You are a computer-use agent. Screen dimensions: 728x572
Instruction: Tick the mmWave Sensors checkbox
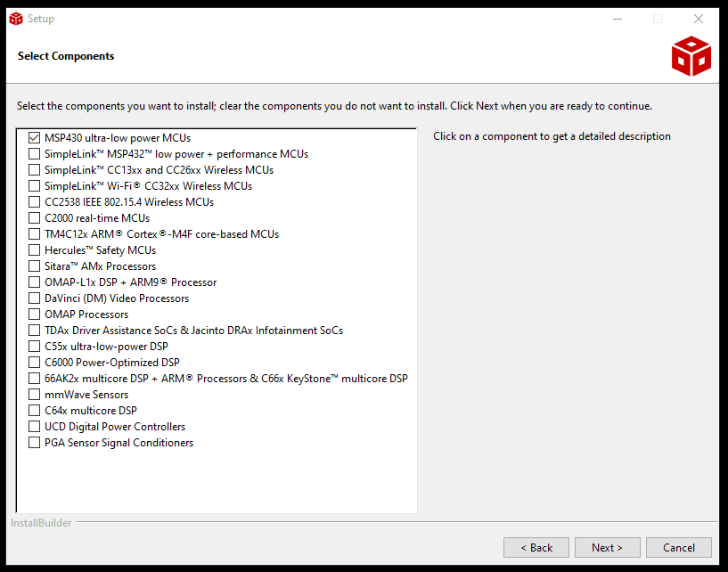[35, 395]
